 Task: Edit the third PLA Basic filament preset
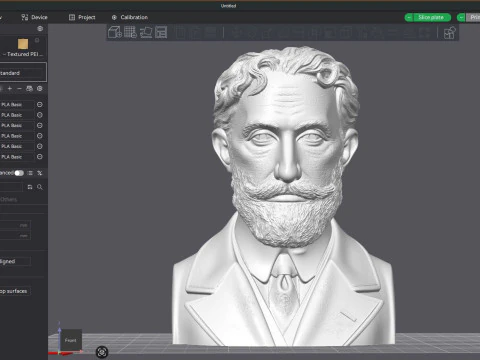40,125
